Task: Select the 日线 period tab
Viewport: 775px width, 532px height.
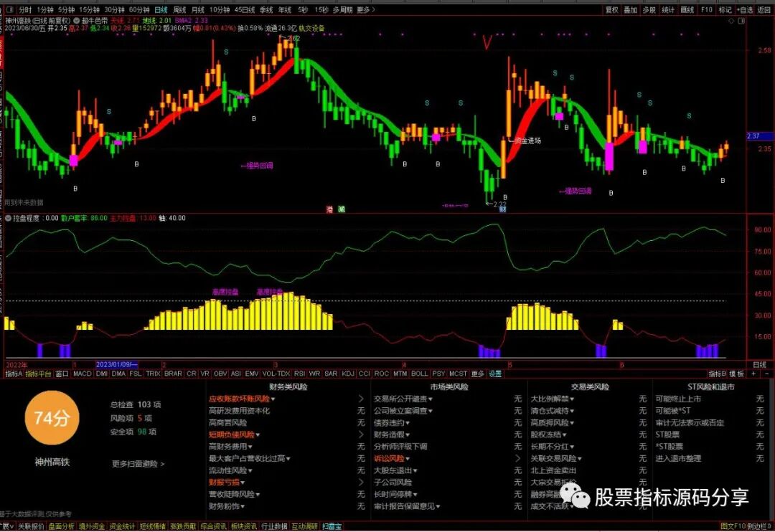Action: pos(161,9)
